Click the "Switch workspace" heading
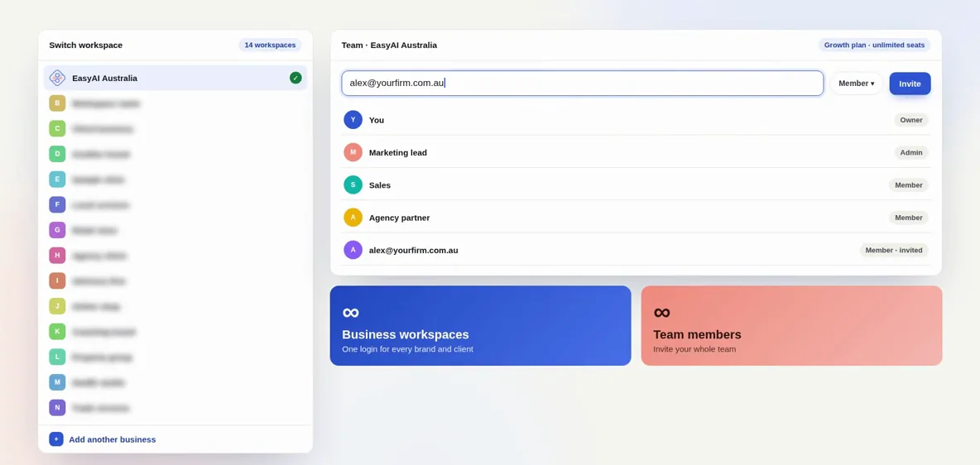The image size is (980, 465). 85,45
